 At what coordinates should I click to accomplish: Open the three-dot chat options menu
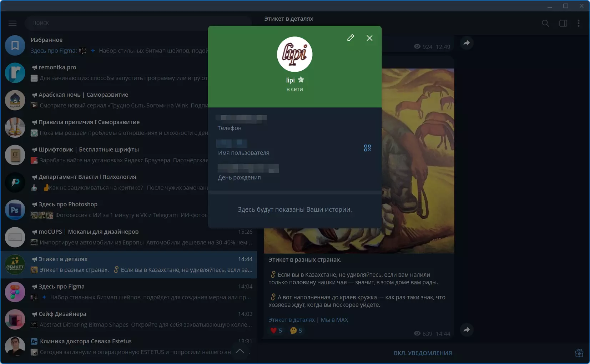coord(579,23)
